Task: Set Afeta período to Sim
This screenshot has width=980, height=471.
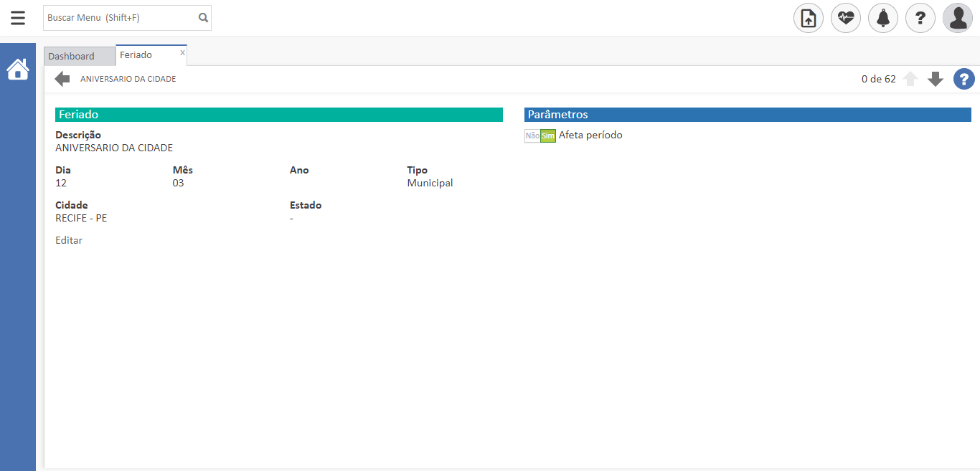Action: point(548,135)
